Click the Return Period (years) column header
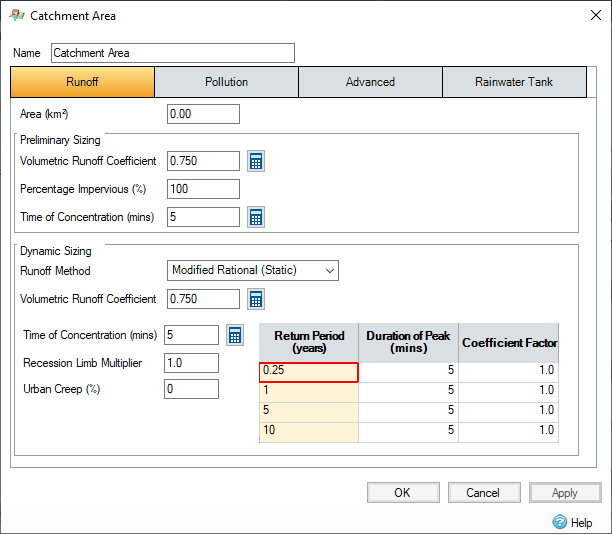The image size is (612, 534). pyautogui.click(x=309, y=342)
